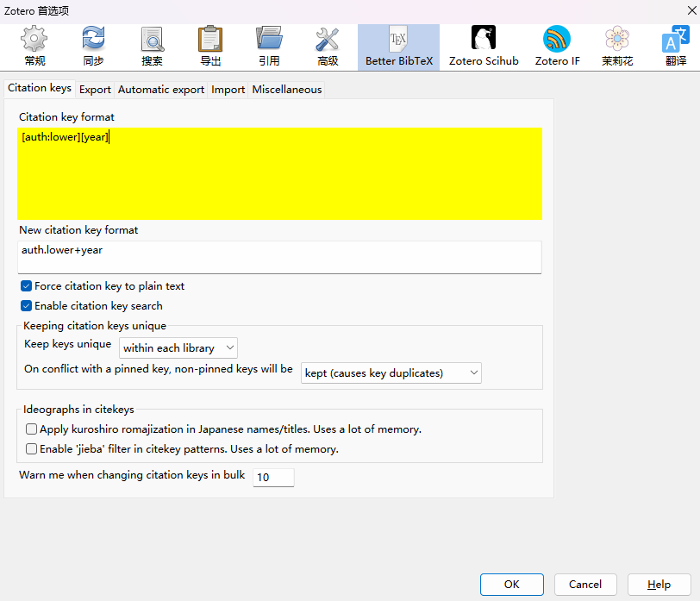This screenshot has height=601, width=700.
Task: Switch to the Miscellaneous tab
Action: 287,90
